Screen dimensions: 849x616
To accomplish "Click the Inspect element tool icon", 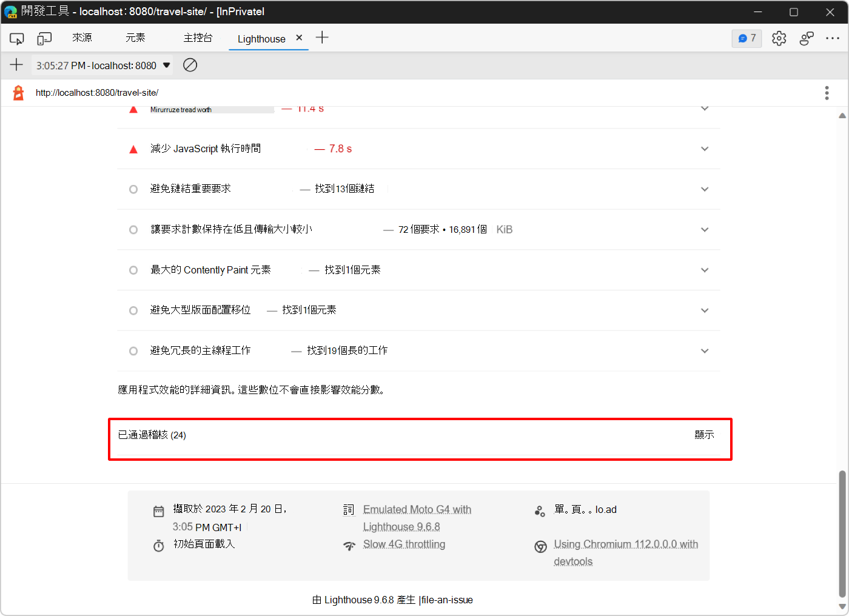I will tap(17, 39).
